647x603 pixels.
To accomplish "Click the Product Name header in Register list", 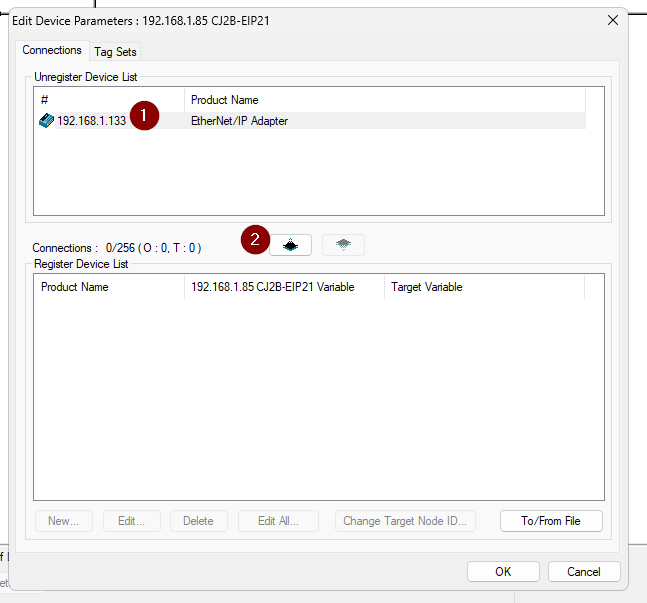I will click(x=109, y=287).
